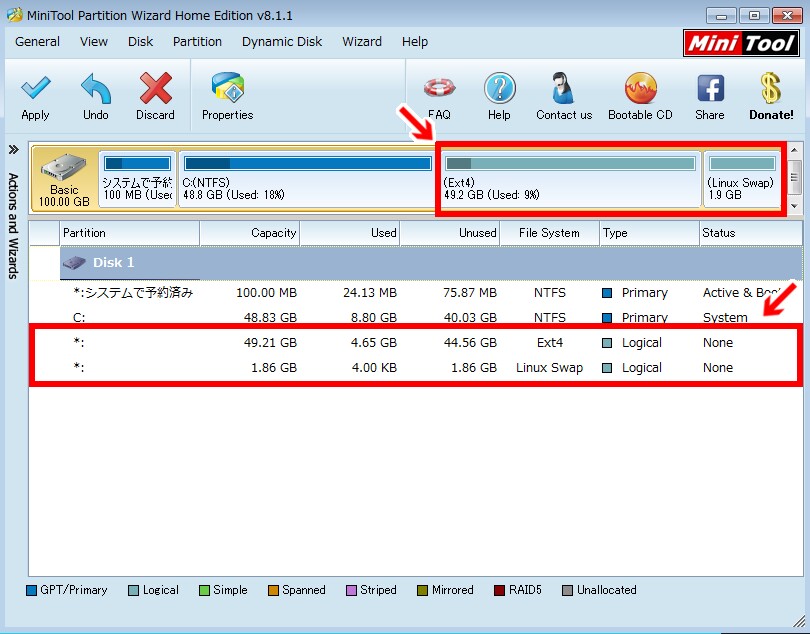Select the (Ext4) 49.2 GB block in disk map
The height and width of the screenshot is (634, 810).
tap(570, 179)
